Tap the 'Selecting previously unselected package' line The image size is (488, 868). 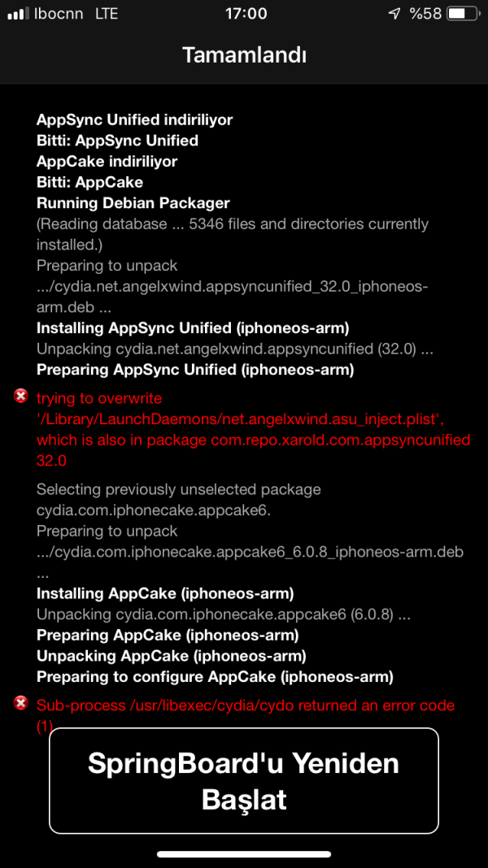(178, 489)
